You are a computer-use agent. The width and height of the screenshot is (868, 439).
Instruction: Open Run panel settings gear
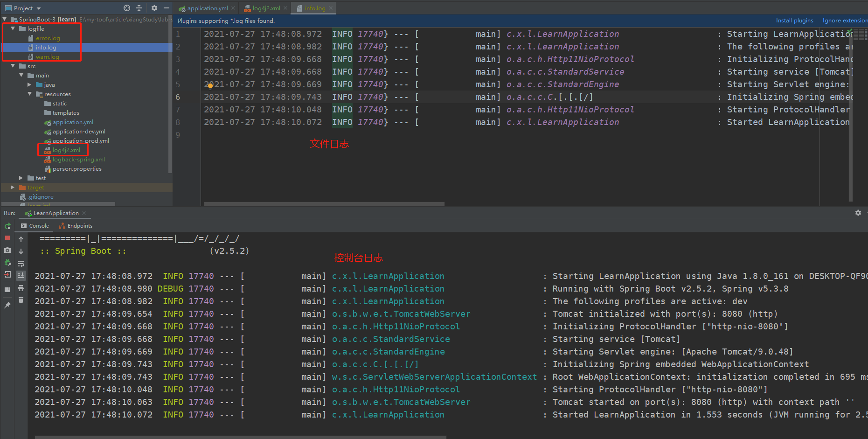point(858,213)
